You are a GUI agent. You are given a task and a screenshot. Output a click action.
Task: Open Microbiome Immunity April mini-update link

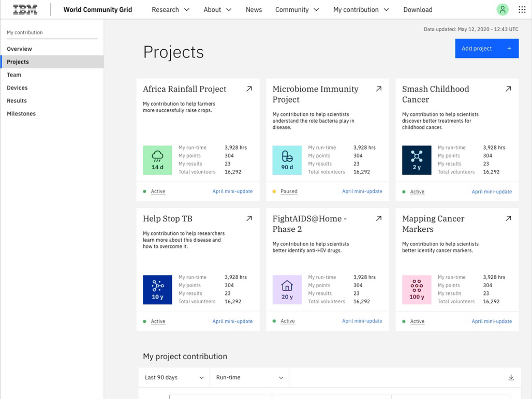click(x=362, y=191)
